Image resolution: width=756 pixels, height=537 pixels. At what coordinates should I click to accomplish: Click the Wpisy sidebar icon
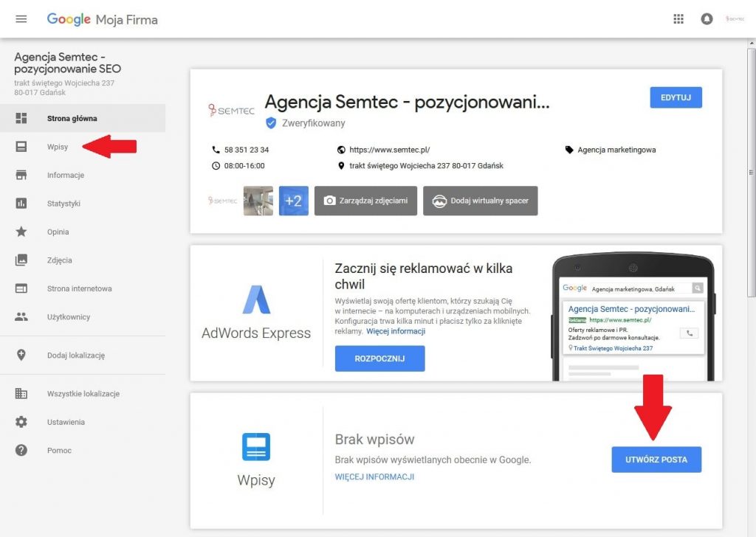[21, 146]
